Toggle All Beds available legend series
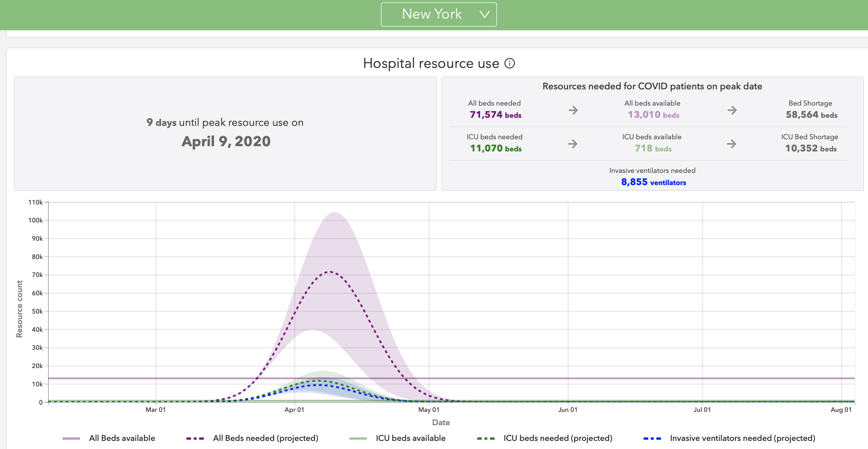The image size is (868, 449). click(122, 438)
